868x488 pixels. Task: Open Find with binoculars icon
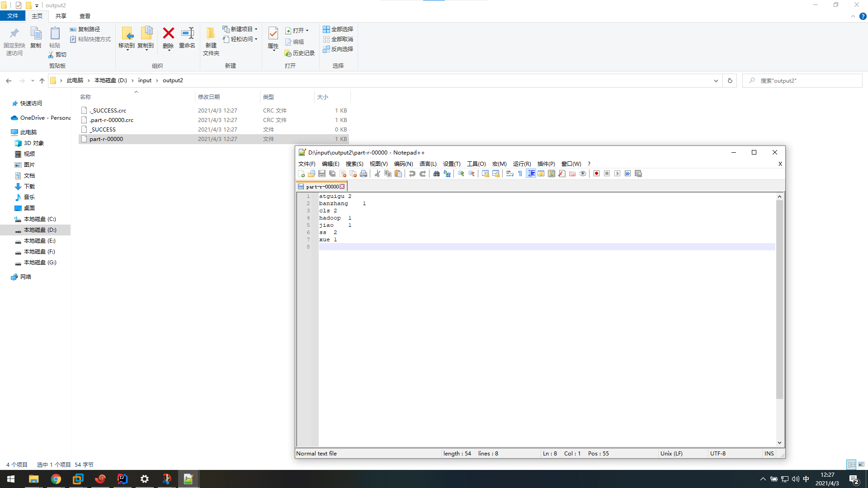click(x=437, y=174)
